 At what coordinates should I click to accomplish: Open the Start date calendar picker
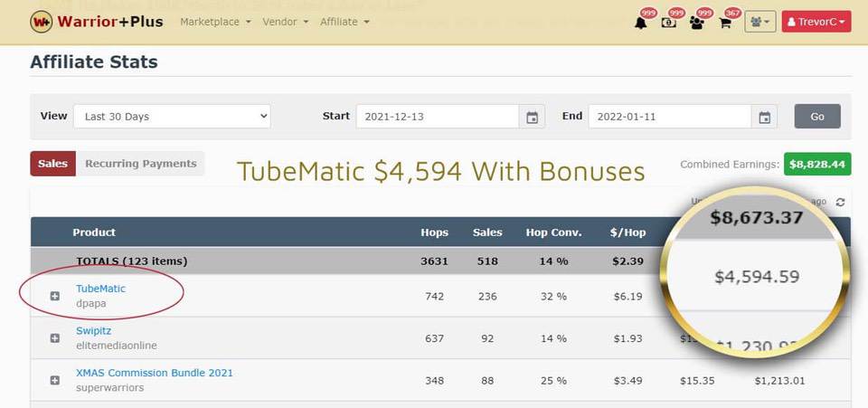click(532, 117)
